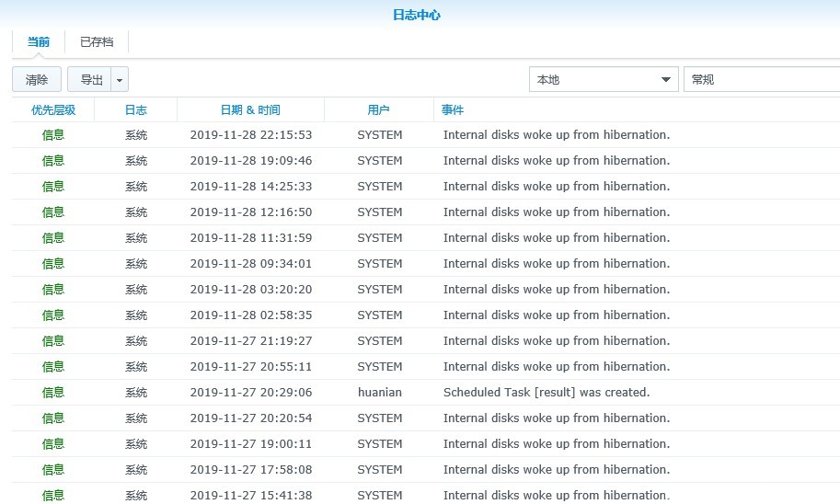Sort by 优先层级 column header
840x504 pixels.
[53, 109]
